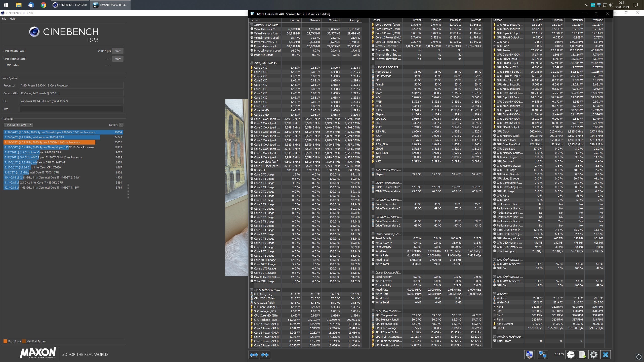Open the File menu in Cinebench
The width and height of the screenshot is (644, 362).
click(4, 19)
